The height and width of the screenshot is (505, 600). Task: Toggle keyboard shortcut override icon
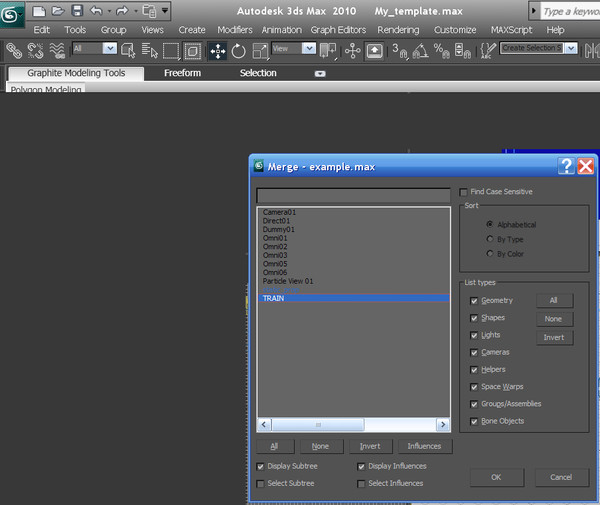pos(374,51)
